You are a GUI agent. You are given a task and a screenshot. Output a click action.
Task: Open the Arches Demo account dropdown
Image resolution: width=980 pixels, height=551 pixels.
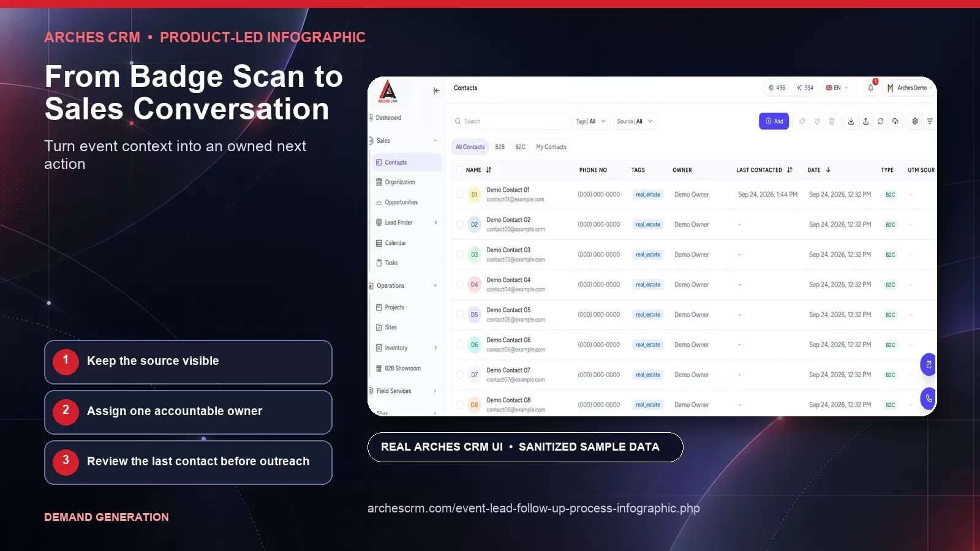910,88
